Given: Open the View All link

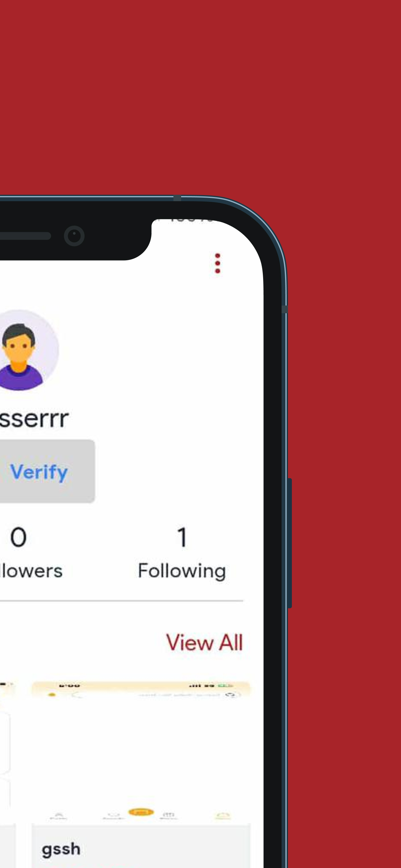Looking at the screenshot, I should point(204,642).
